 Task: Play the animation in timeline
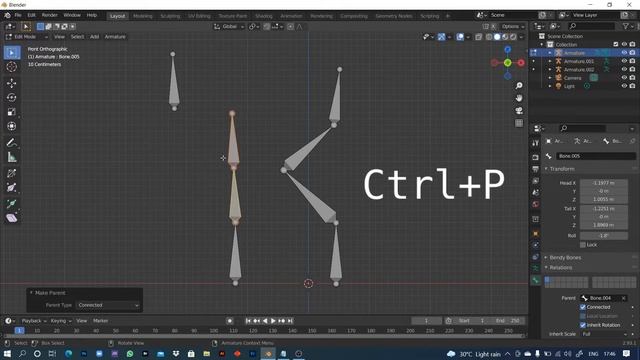pyautogui.click(x=273, y=321)
